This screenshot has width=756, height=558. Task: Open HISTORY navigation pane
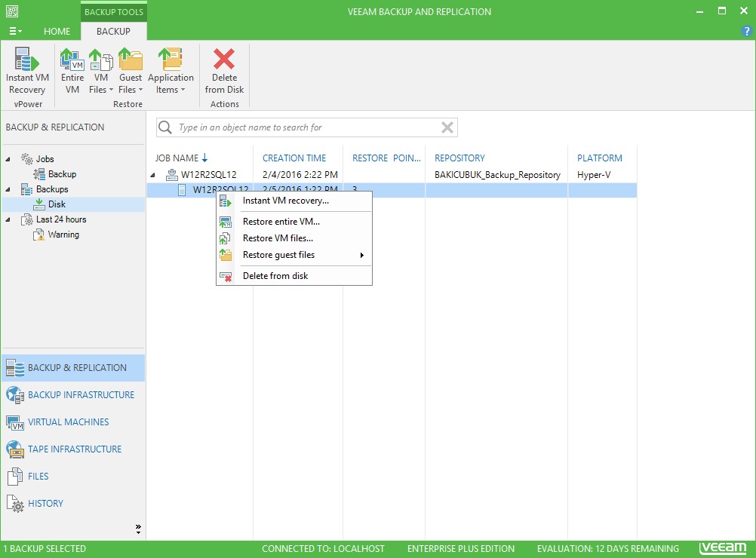73,504
